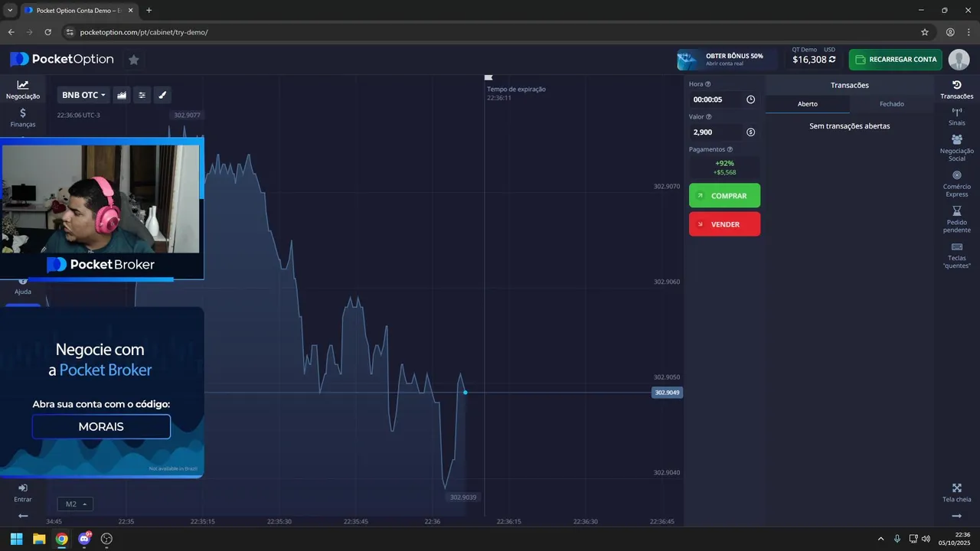Click Pagamentos help question icon
Screen dimensions: 980x551
pyautogui.click(x=730, y=150)
